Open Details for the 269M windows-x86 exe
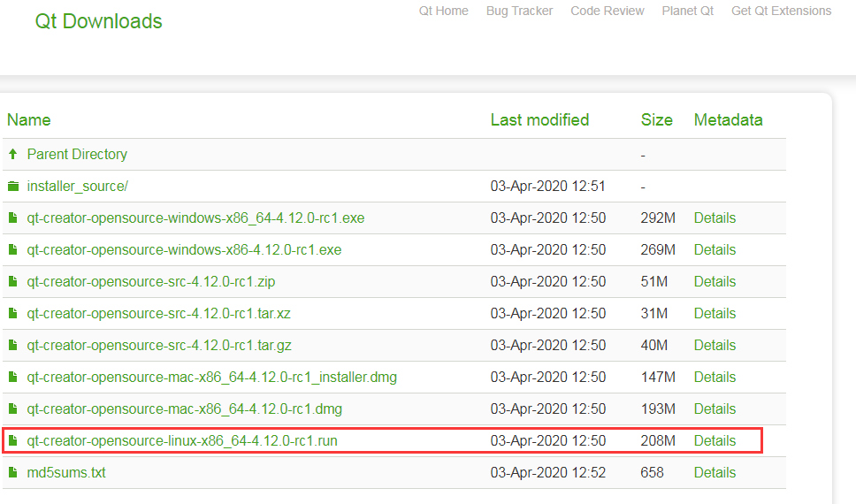The image size is (856, 504). [715, 249]
